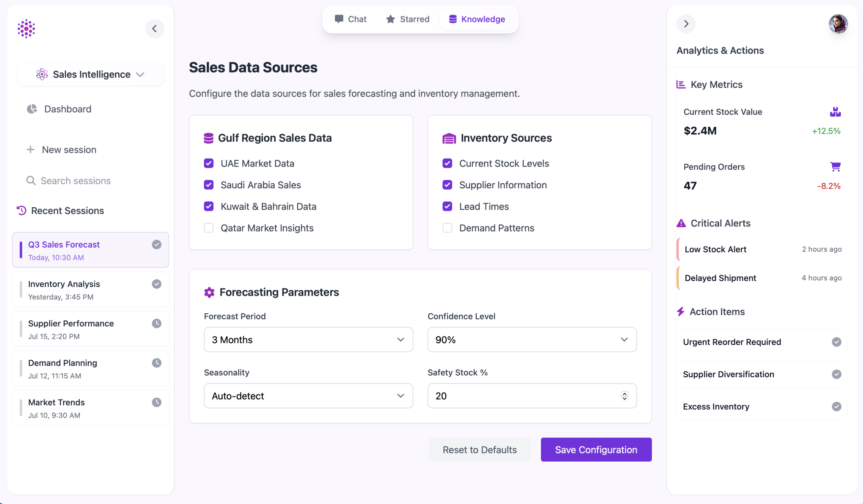Click the Safety Stock stepper arrows

[624, 396]
